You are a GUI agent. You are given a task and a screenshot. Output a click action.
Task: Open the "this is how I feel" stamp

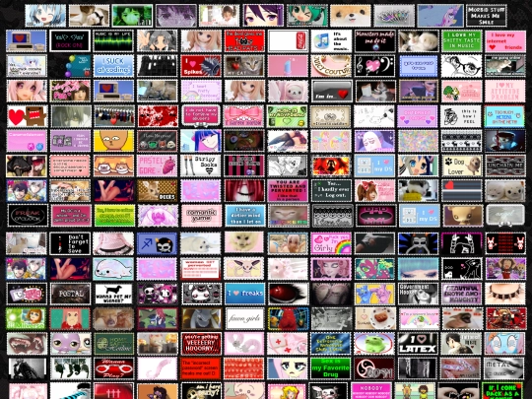462,116
